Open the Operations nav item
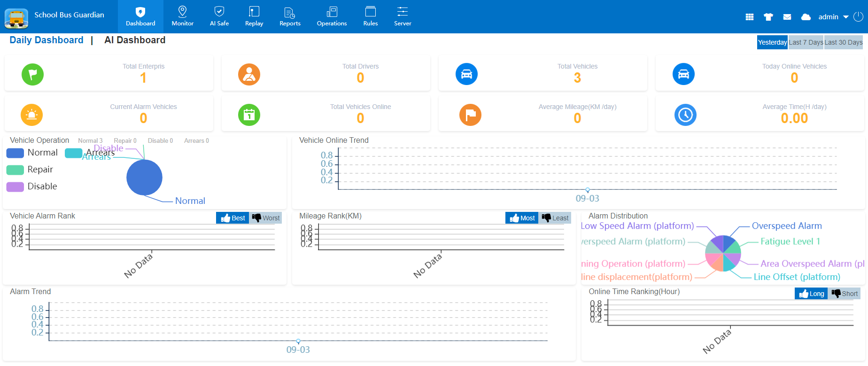Viewport: 868px width, 366px height. click(x=332, y=16)
